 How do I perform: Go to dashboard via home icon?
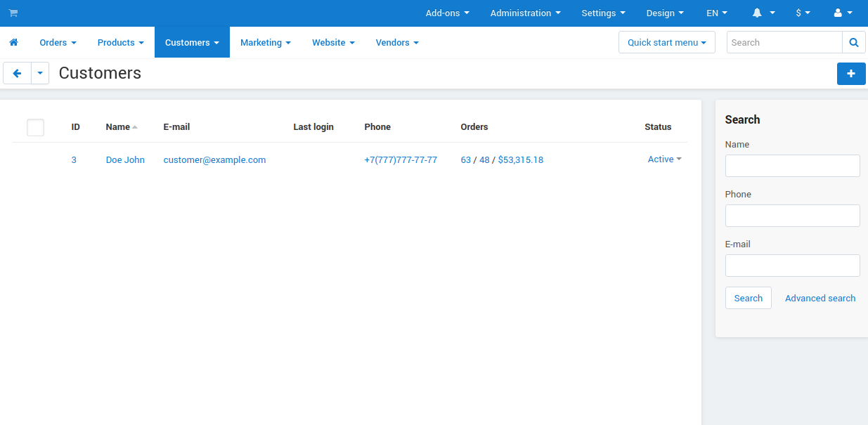pyautogui.click(x=13, y=43)
